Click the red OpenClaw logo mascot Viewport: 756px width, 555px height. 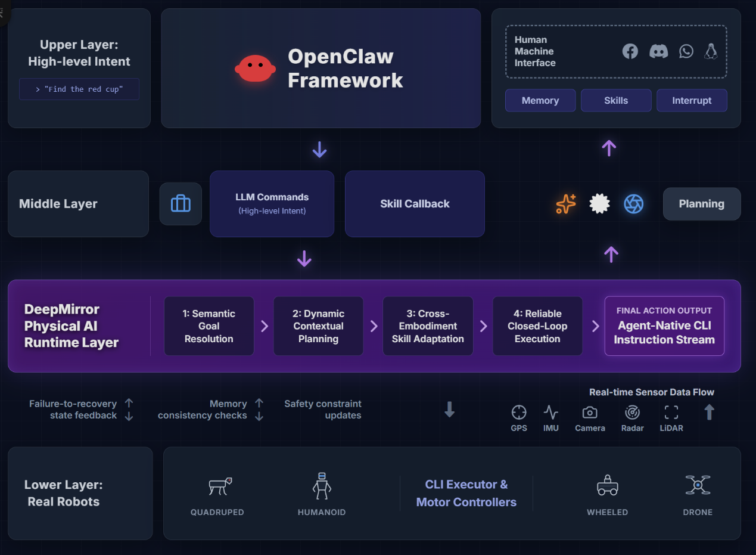(x=255, y=69)
